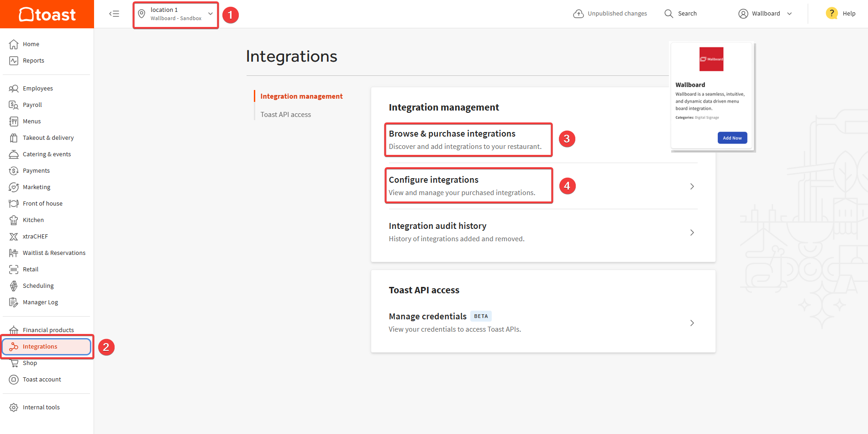Click the BETA badge
Viewport: 868px width, 434px height.
[x=481, y=316]
